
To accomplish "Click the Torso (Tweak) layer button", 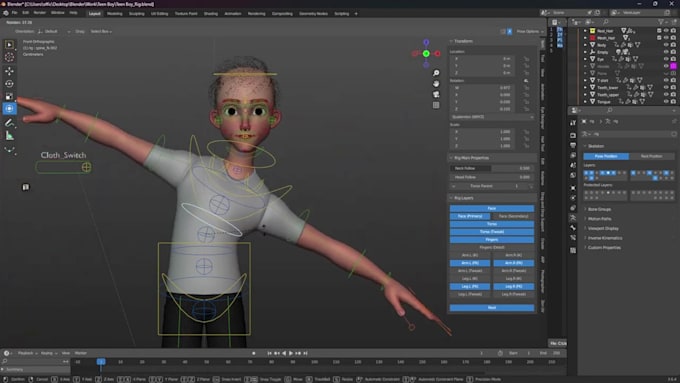I will coord(492,232).
